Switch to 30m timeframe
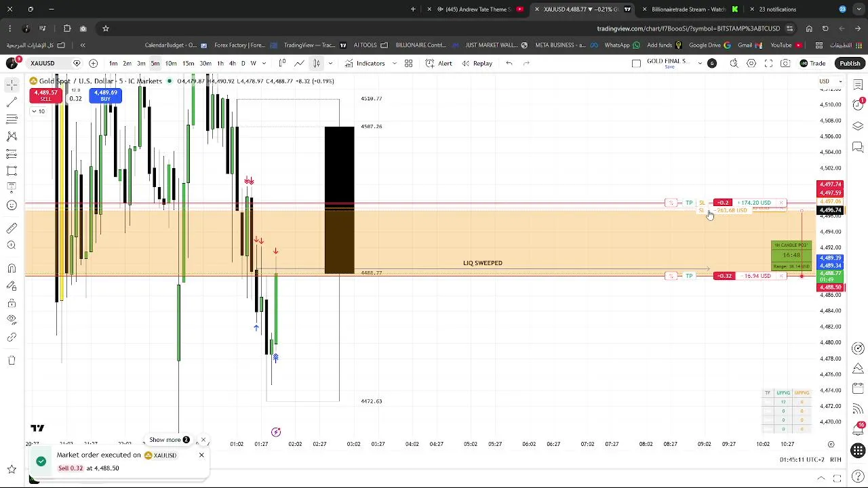The image size is (868, 488). (205, 63)
